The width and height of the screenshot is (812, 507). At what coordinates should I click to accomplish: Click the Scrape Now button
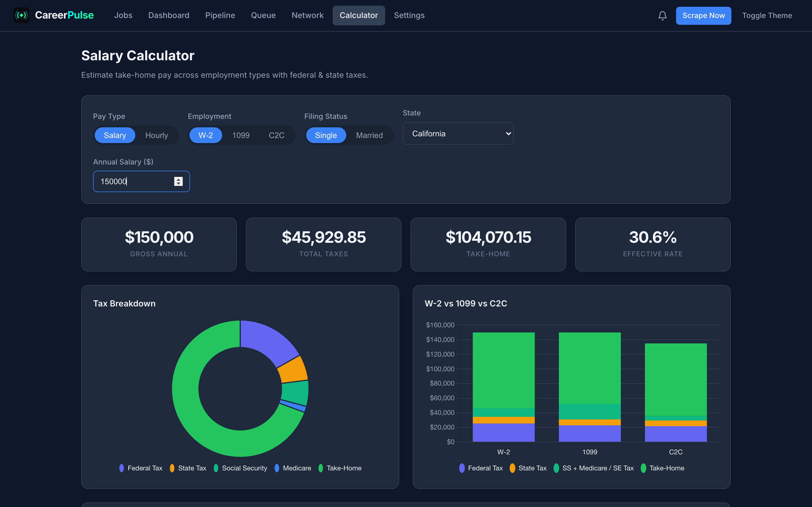coord(704,15)
